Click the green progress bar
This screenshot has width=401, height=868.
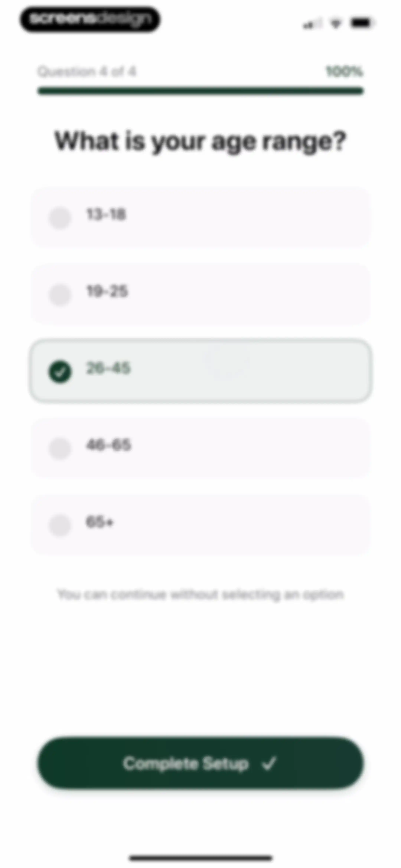[x=201, y=91]
